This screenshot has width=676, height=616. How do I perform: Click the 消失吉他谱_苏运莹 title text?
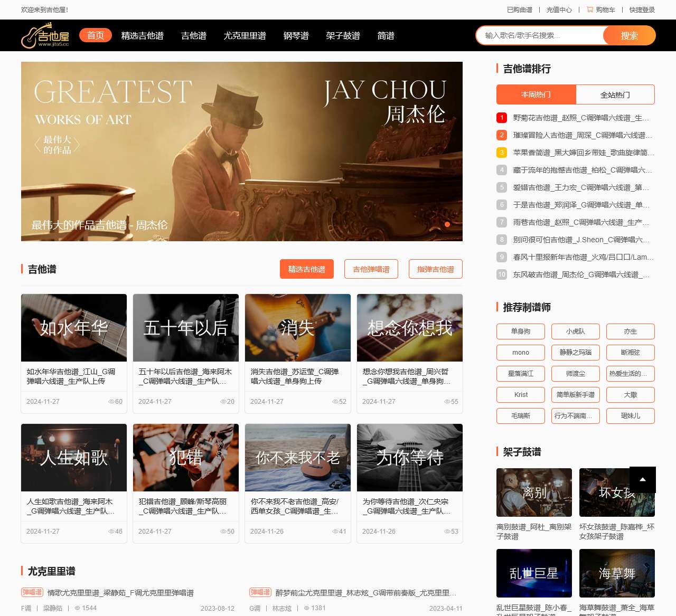click(295, 376)
